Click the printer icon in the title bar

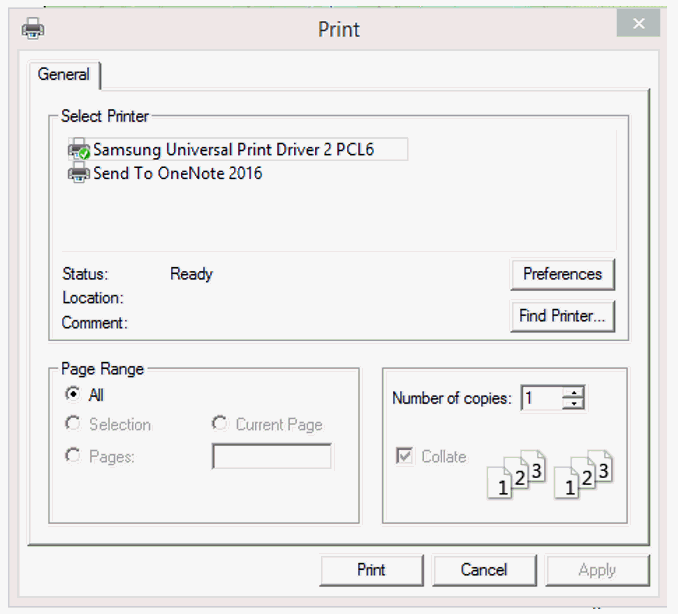(x=33, y=28)
